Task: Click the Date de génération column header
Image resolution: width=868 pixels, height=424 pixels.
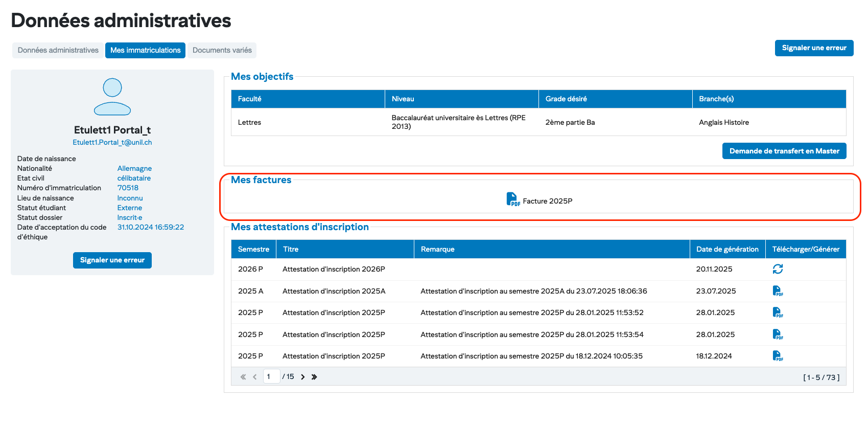Action: [727, 249]
